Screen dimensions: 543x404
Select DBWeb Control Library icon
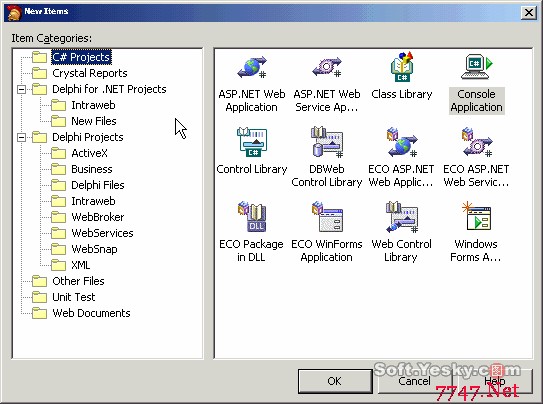pos(327,142)
